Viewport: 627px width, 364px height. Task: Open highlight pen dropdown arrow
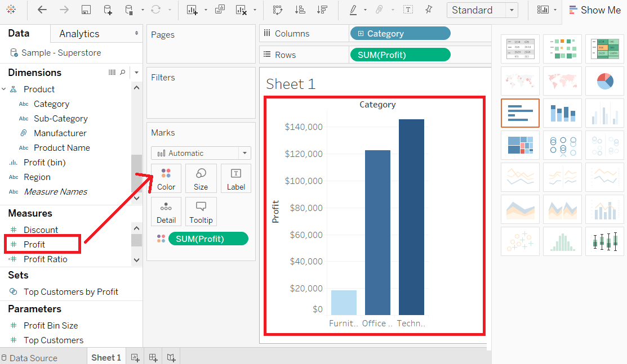pos(365,10)
